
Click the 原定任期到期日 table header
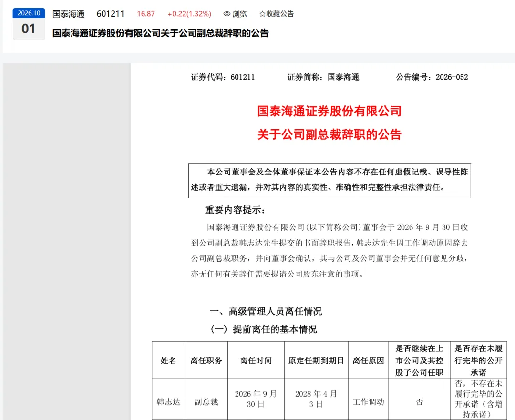(316, 360)
